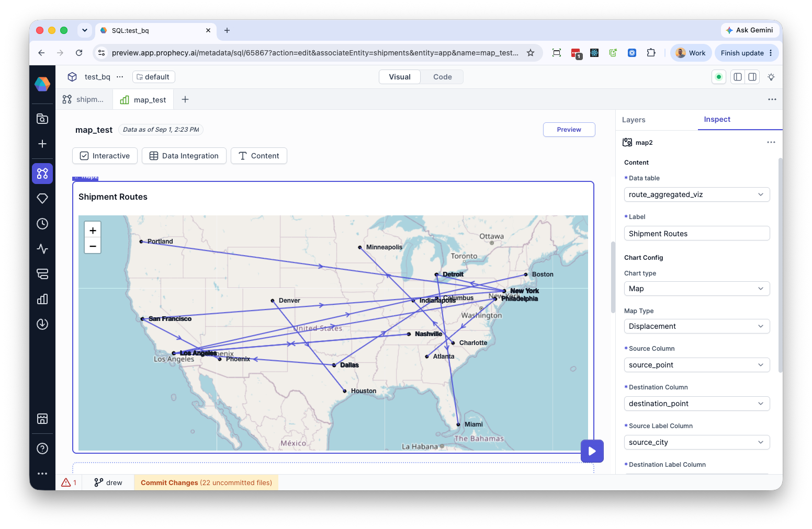Toggle the right panel layout icon

(752, 77)
